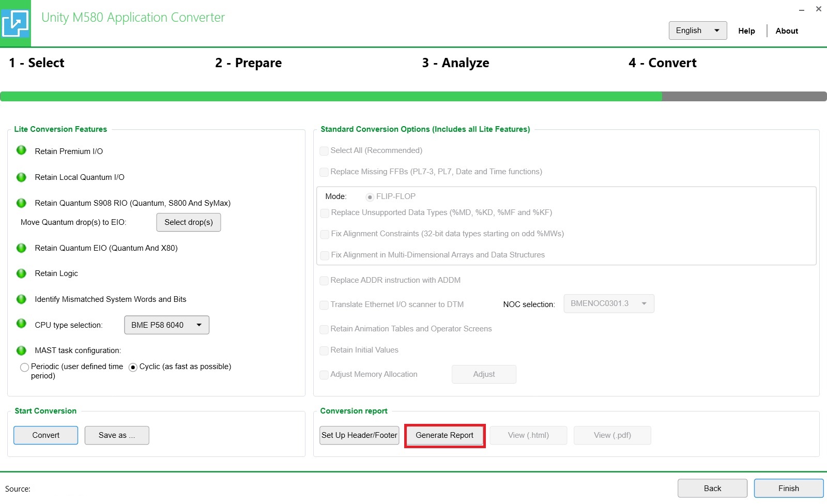
Task: Click the green wizard progress bar
Action: click(331, 97)
